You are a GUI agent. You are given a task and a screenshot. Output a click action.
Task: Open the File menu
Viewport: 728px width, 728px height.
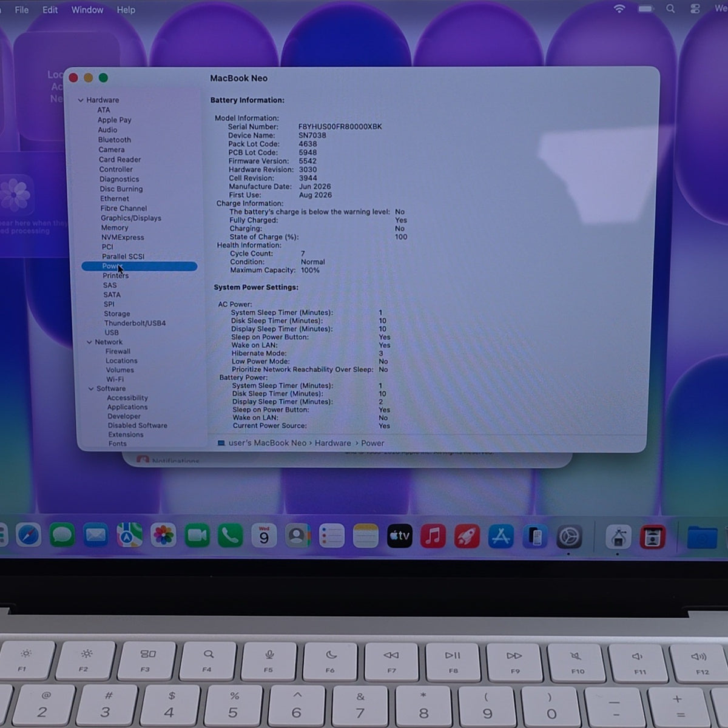21,10
